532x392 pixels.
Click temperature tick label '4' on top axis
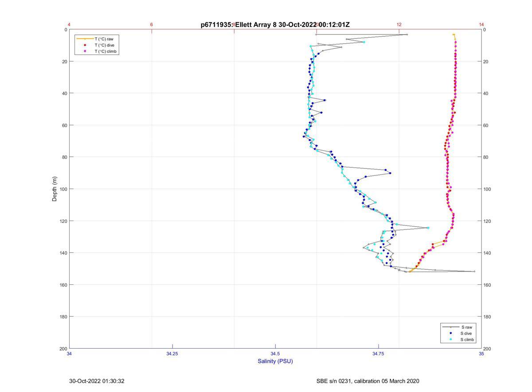coord(70,25)
